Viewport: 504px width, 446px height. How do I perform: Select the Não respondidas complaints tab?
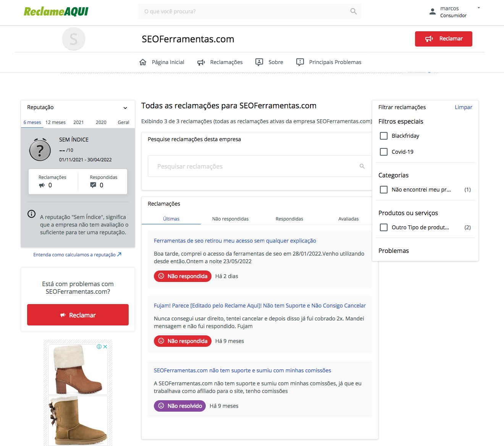[230, 219]
